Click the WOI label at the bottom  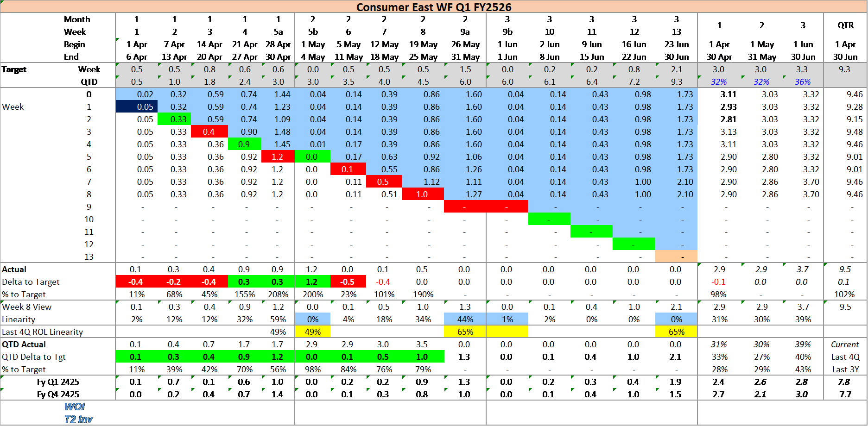[x=74, y=406]
